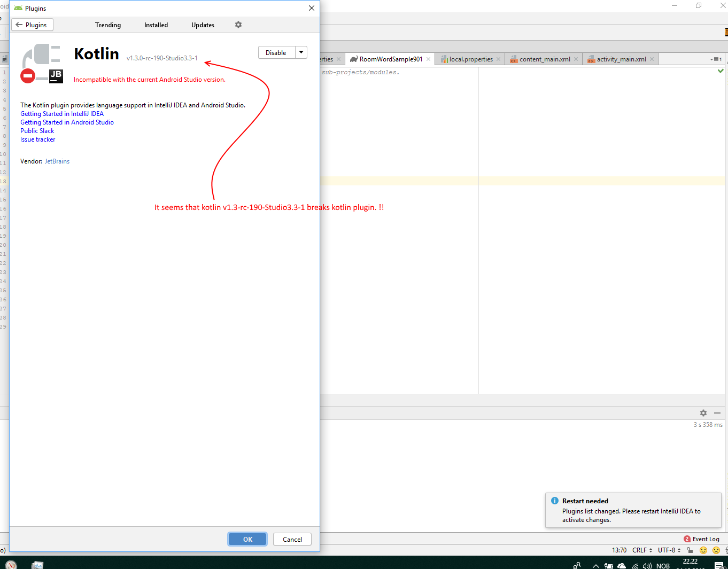Click the build panel settings gear icon
Viewport: 728px width, 569px height.
pyautogui.click(x=703, y=413)
